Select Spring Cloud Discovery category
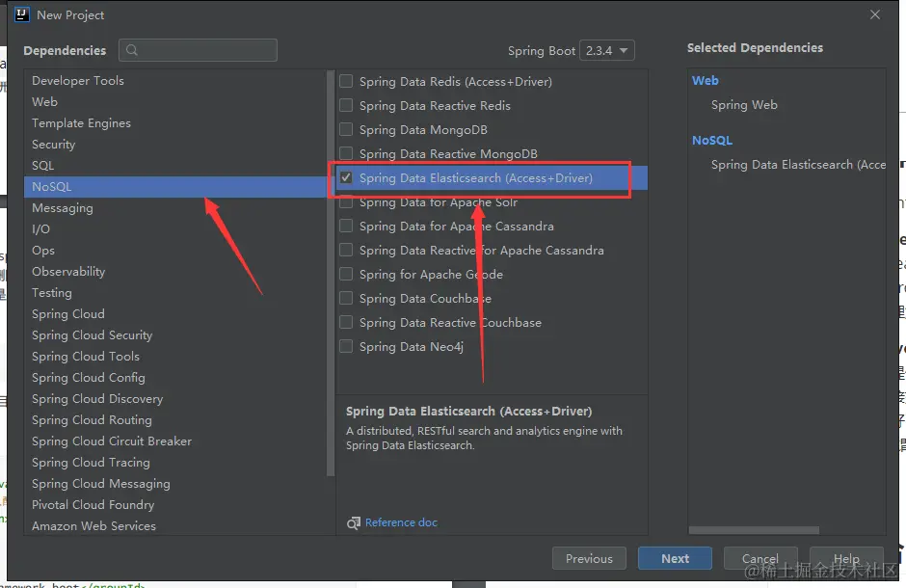Viewport: 906px width, 588px height. 175,399
